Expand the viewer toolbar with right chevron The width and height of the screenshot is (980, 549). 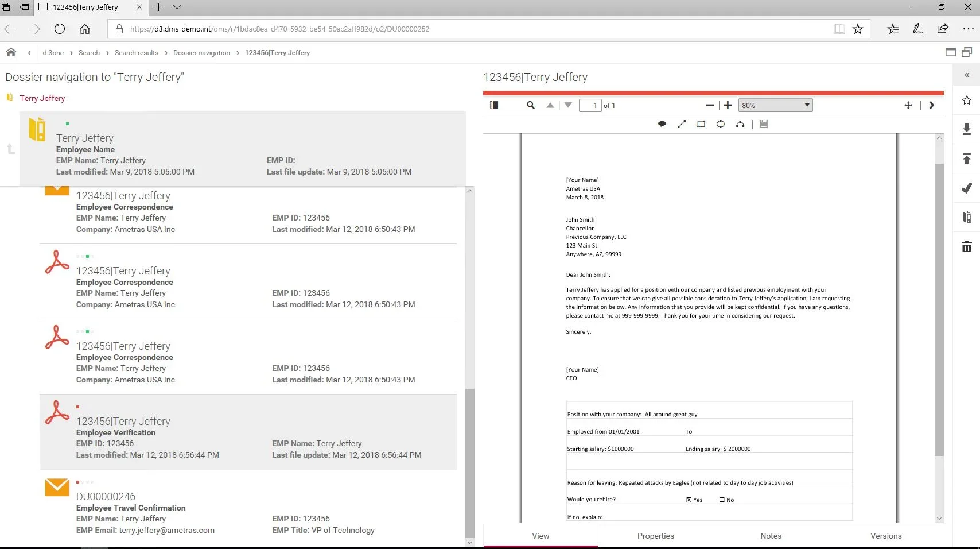click(932, 105)
